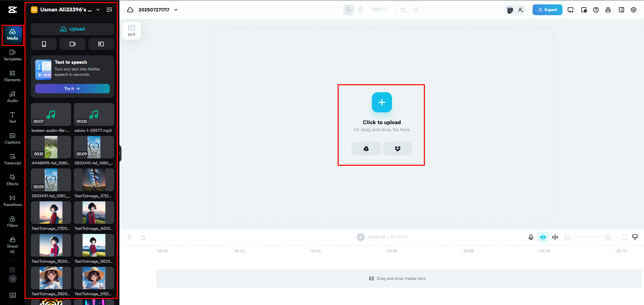
Task: Switch to the Templates panel
Action: [x=12, y=55]
